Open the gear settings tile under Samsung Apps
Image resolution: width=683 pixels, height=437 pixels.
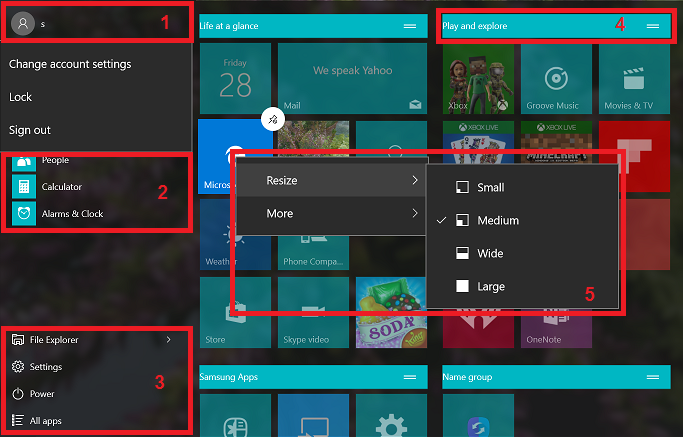click(x=391, y=416)
